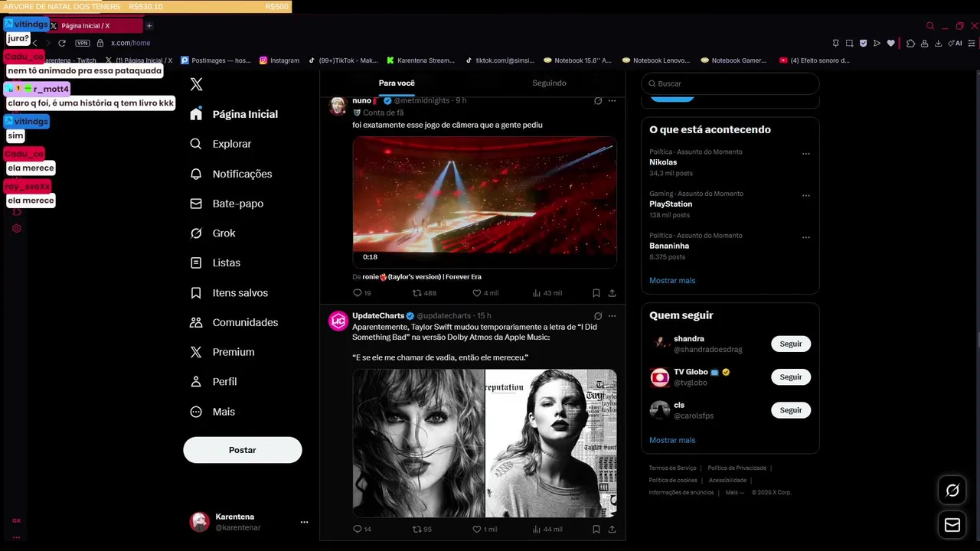
Task: Open Comunidades in the sidebar
Action: pyautogui.click(x=234, y=322)
